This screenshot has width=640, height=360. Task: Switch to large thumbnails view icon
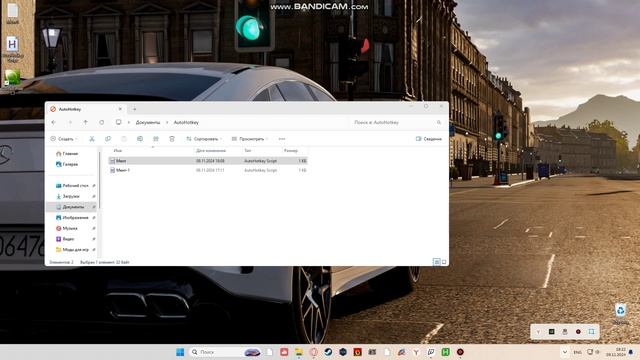pos(444,262)
